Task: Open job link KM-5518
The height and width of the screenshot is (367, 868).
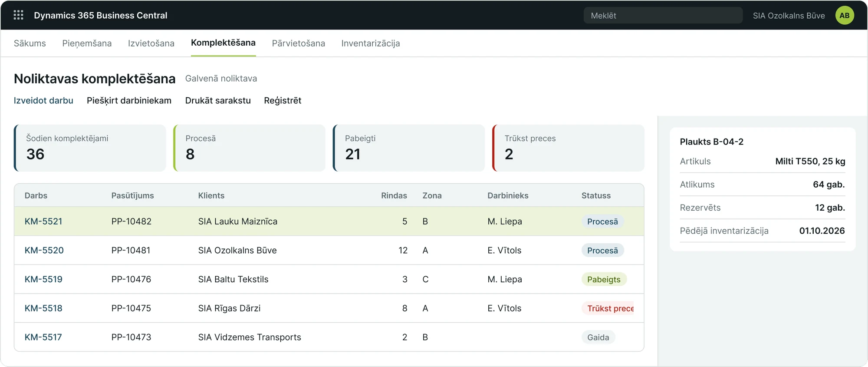Action: coord(43,308)
